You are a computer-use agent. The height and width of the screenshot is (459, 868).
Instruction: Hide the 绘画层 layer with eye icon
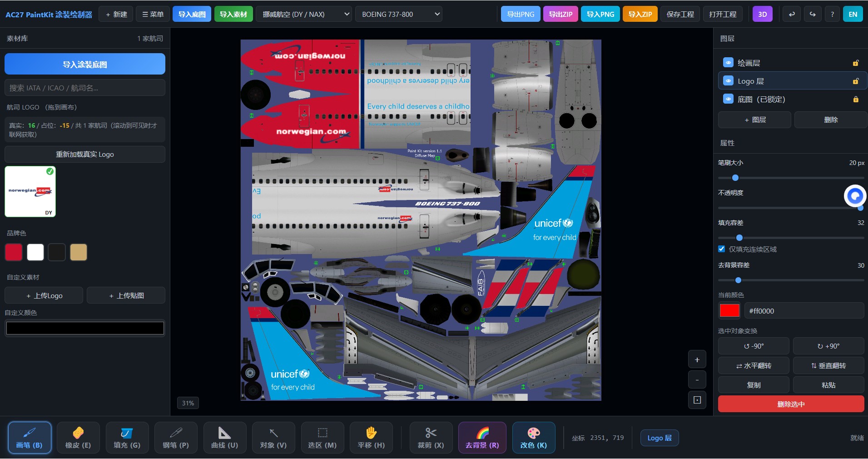point(728,63)
